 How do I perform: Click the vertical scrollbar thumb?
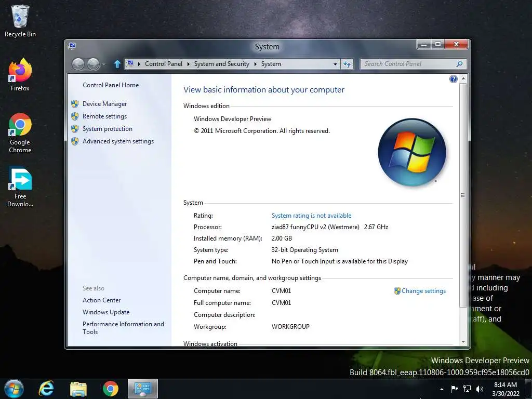click(x=463, y=195)
